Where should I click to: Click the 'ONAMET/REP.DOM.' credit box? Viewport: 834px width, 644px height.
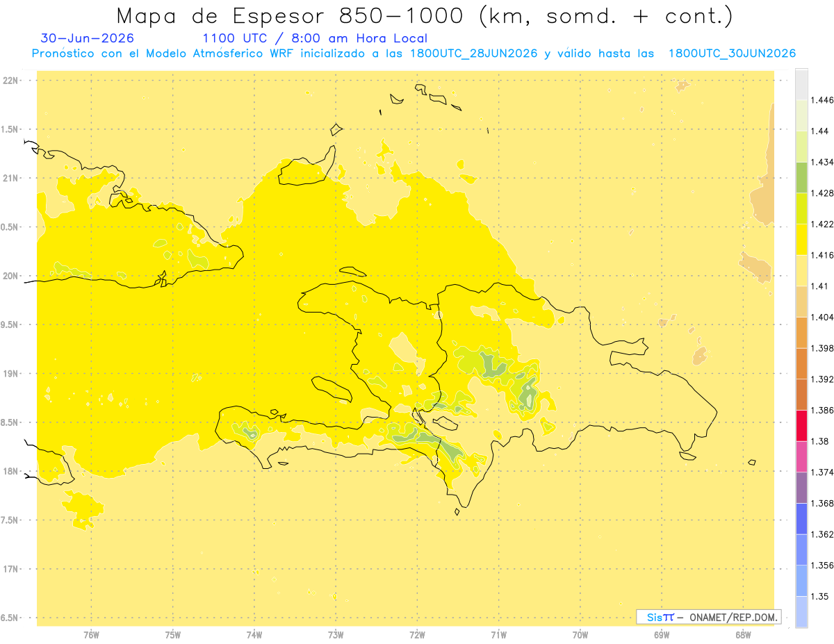tap(709, 617)
